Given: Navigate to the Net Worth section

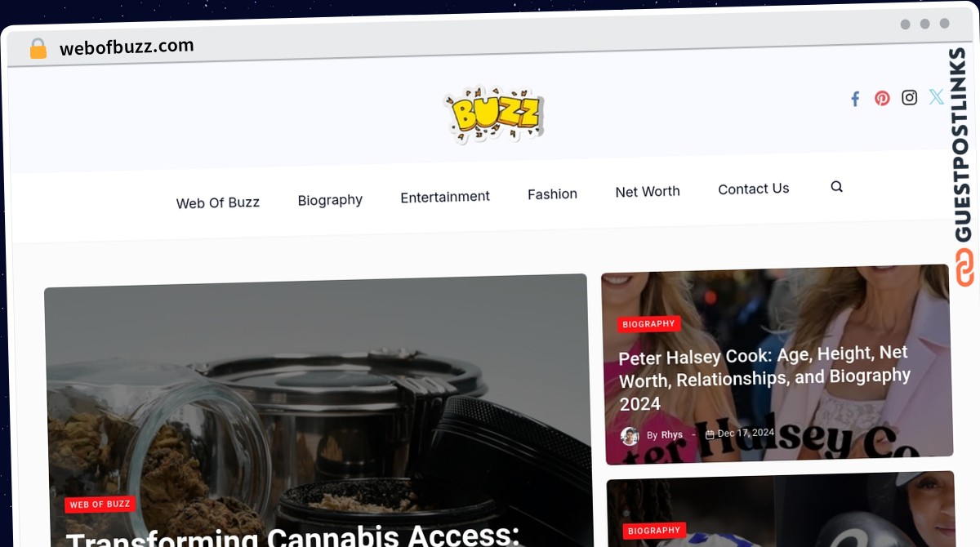Looking at the screenshot, I should 648,191.
